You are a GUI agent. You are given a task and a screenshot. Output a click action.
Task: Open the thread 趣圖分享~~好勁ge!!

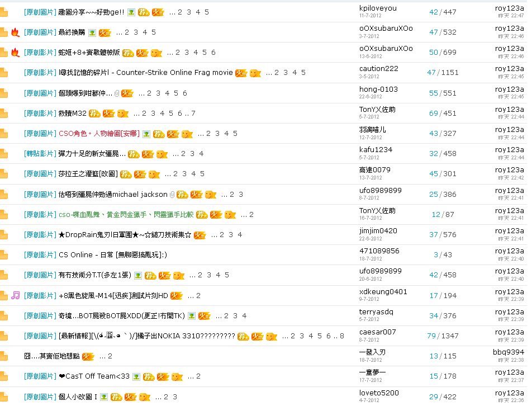pos(91,12)
